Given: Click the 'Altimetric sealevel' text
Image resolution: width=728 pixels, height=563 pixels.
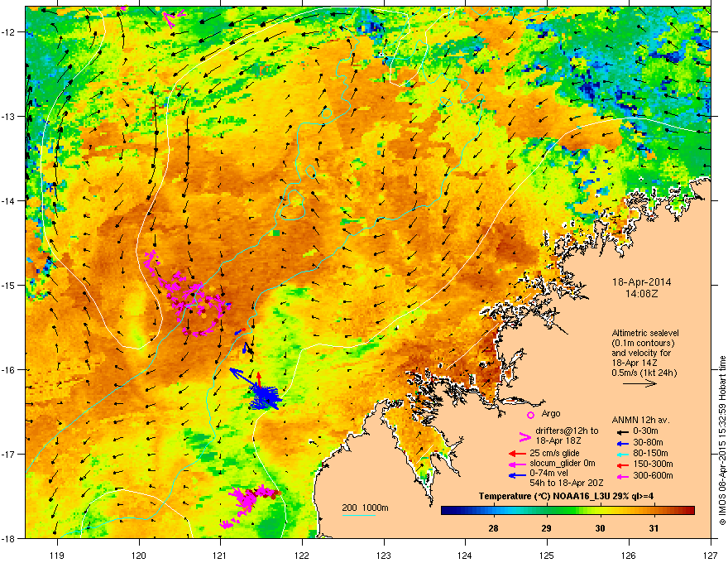Looking at the screenshot, I should [x=645, y=333].
